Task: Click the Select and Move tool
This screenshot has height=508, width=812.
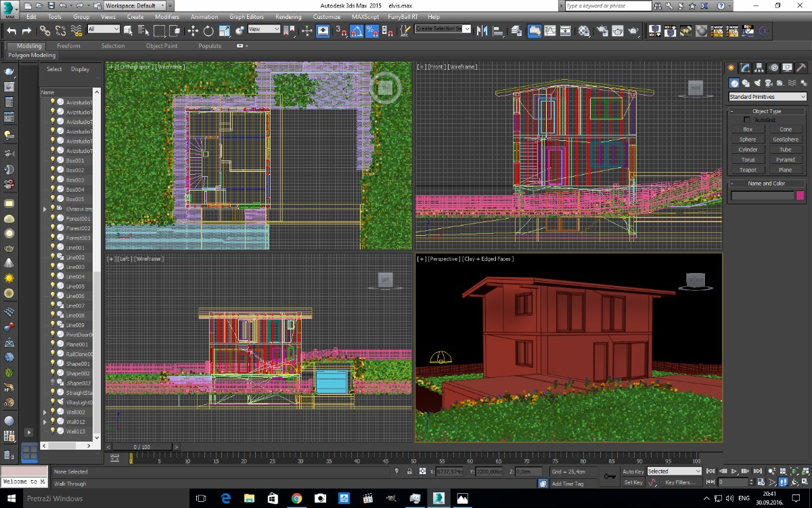Action: pos(193,31)
